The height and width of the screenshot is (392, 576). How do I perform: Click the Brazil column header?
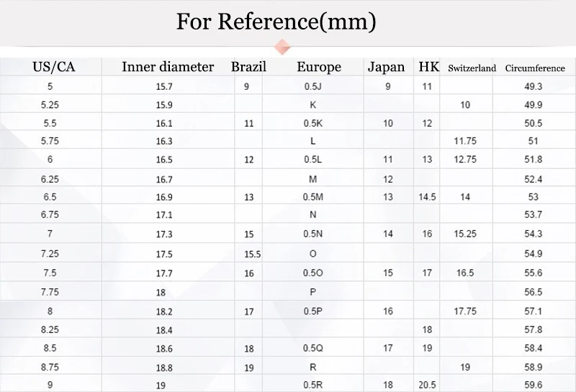(248, 67)
